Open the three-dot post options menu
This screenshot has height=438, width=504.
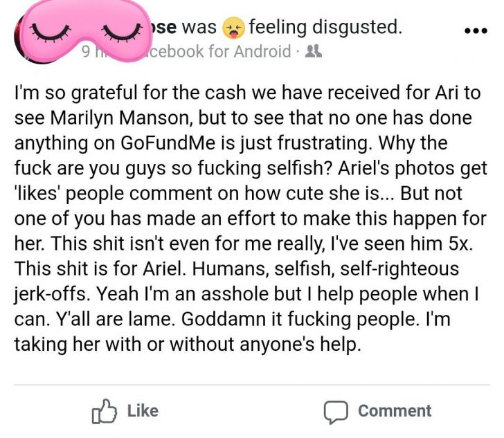tap(476, 31)
